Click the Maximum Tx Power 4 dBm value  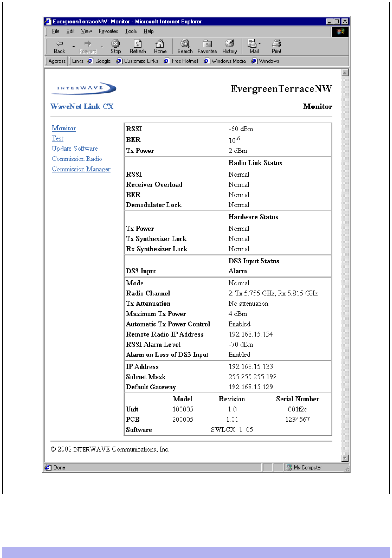coord(238,314)
